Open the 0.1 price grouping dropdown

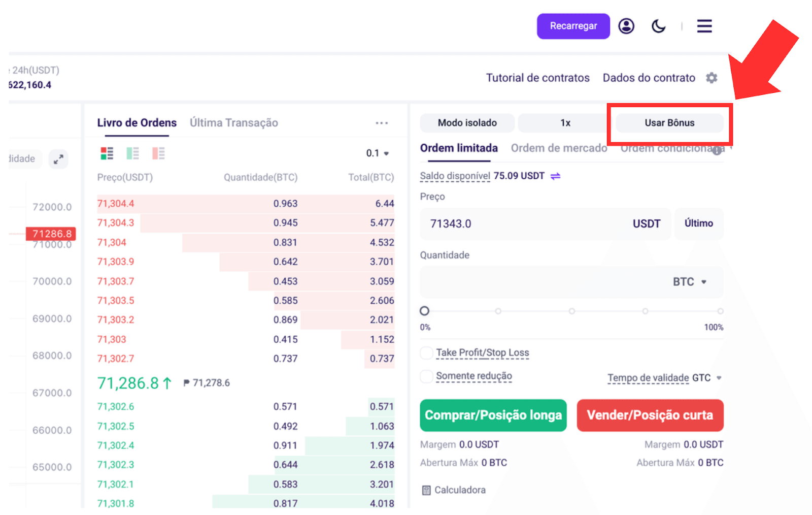click(x=377, y=153)
